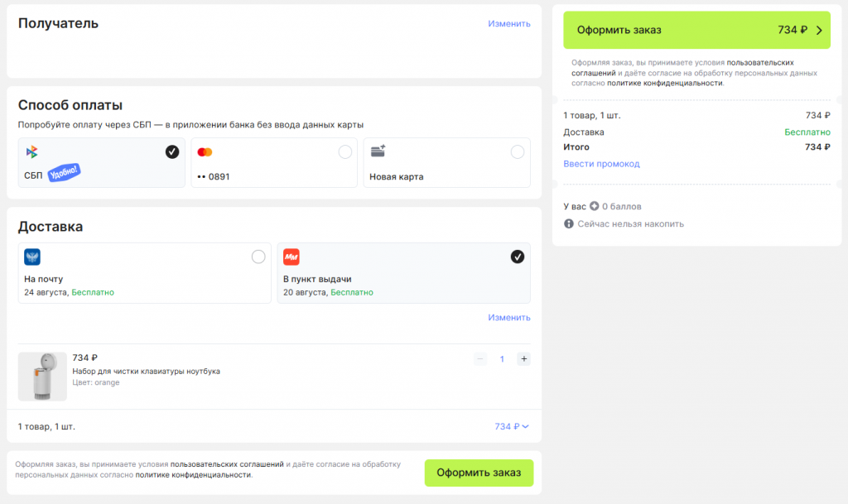Screen dimensions: 848x504
Task: Click the arrow on top 'Оформить заказ' button
Action: [x=819, y=31]
